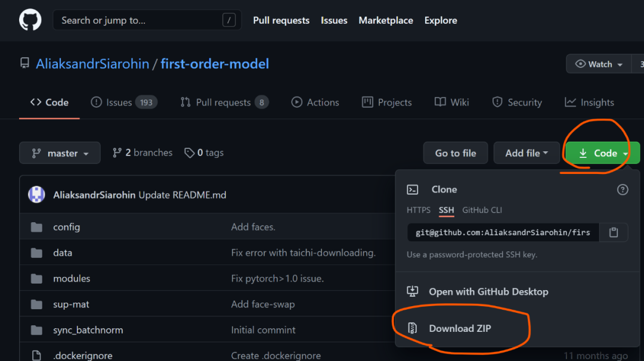
Task: Open the 'Create .dockerignore' commit message
Action: point(275,355)
